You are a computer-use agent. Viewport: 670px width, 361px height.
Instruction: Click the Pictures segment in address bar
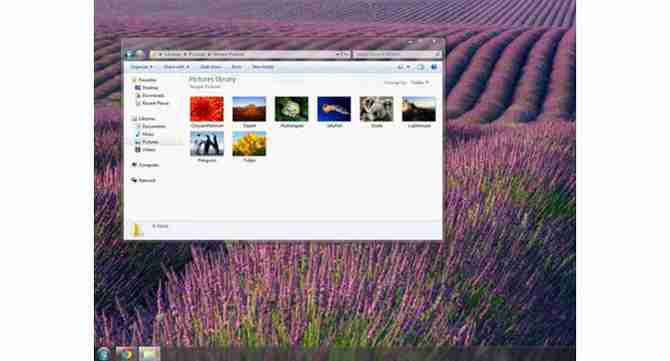(x=197, y=54)
